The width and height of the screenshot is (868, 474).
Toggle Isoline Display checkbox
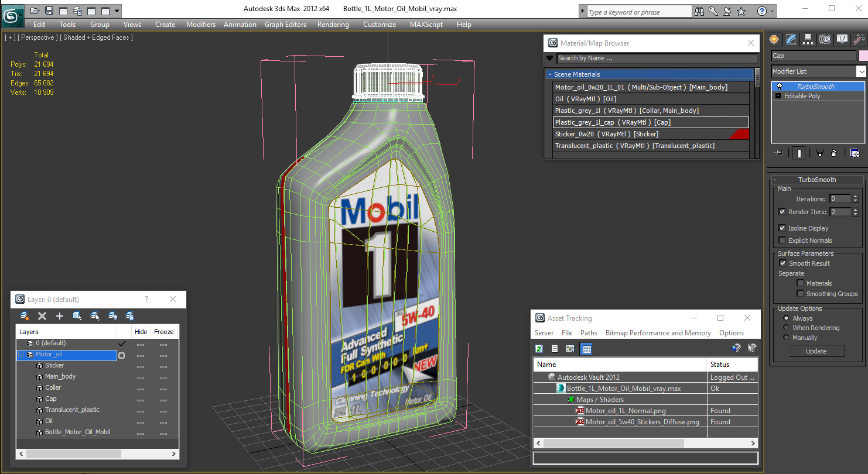click(782, 228)
